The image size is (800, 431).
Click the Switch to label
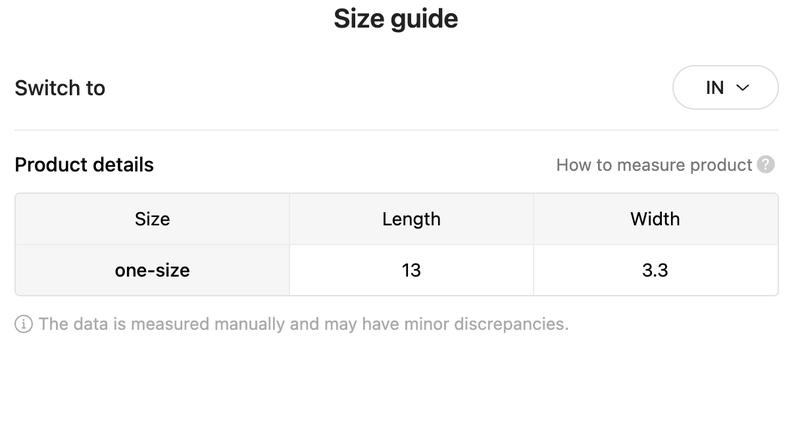click(60, 88)
